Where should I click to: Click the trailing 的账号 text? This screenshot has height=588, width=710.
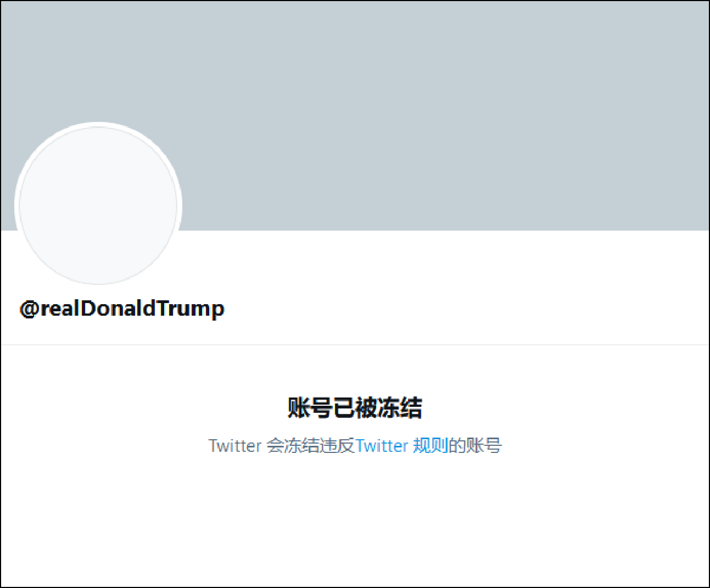click(x=475, y=445)
